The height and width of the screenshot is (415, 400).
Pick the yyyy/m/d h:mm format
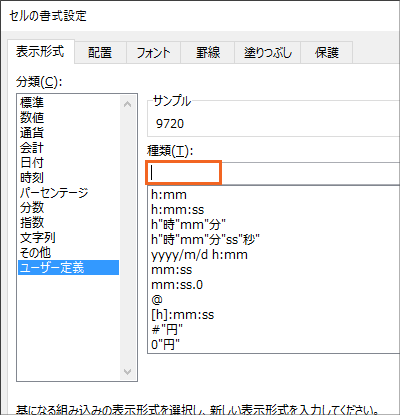click(199, 255)
